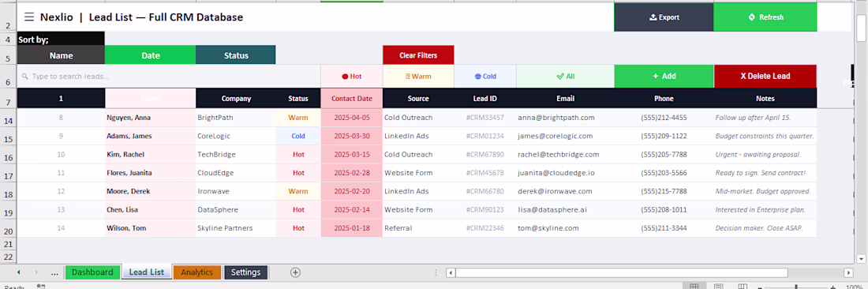Click the Skyline Partners company cell

[236, 228]
